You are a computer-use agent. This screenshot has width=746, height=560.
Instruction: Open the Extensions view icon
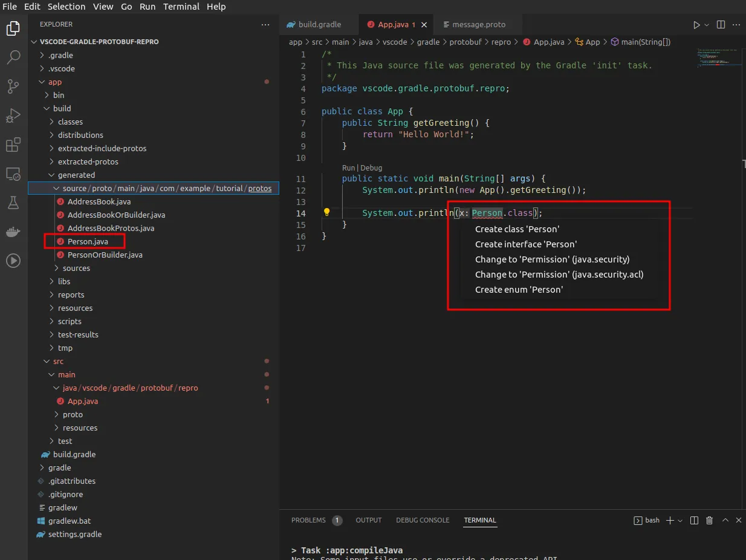(x=13, y=145)
